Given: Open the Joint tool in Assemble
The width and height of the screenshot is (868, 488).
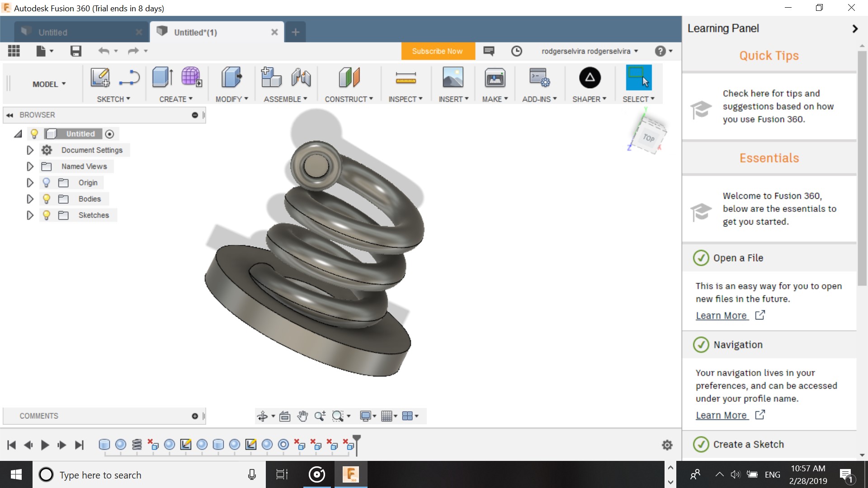Looking at the screenshot, I should [301, 78].
